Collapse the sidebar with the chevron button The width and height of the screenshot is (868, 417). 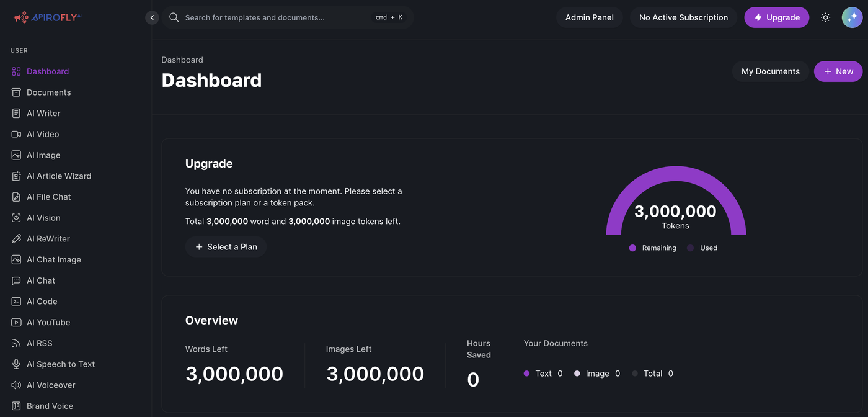tap(152, 17)
